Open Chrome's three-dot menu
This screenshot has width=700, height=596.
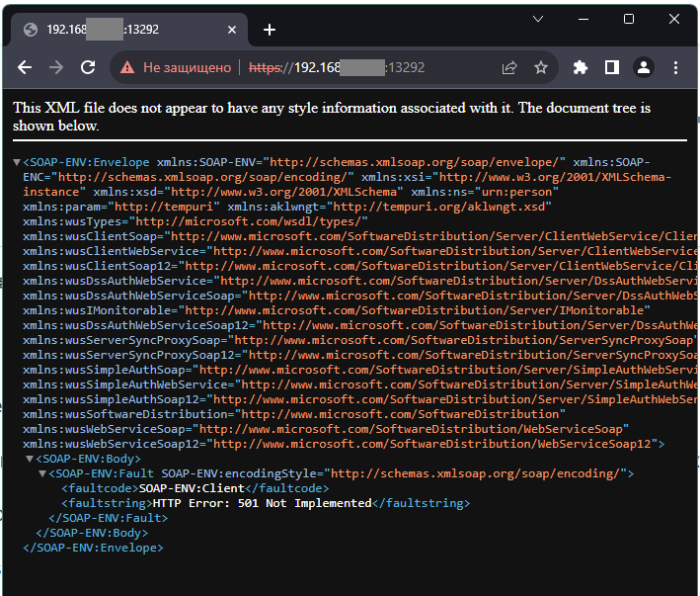point(676,68)
